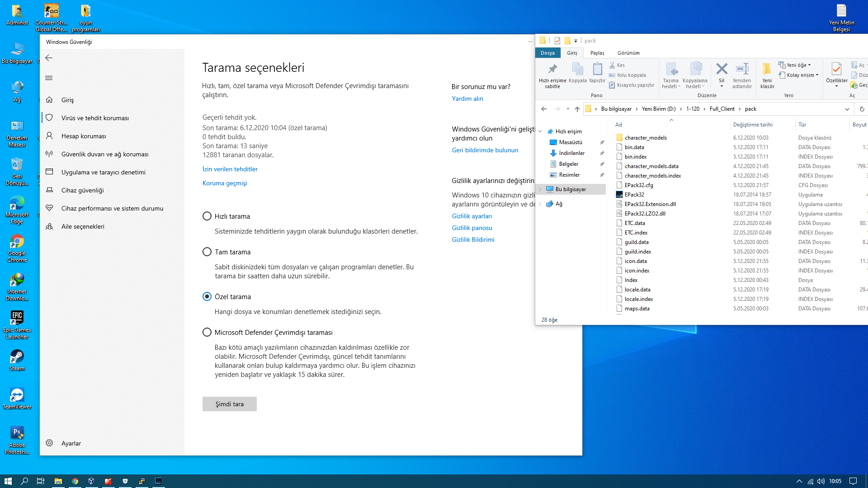Click Explorer back navigation arrow

(x=544, y=109)
